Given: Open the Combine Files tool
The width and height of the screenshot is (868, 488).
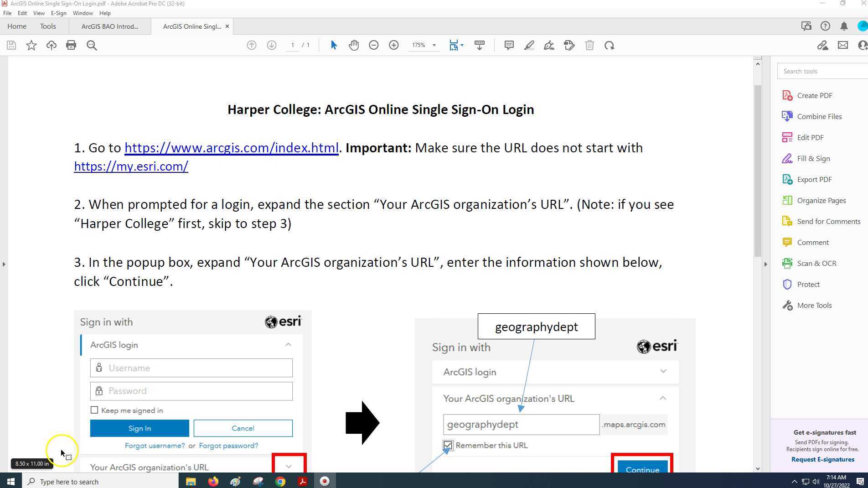Looking at the screenshot, I should tap(819, 116).
